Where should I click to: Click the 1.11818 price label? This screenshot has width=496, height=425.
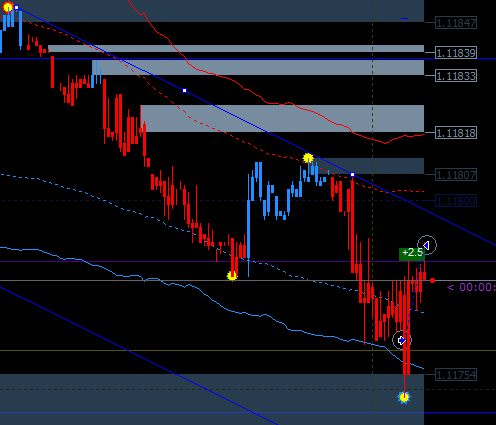[x=456, y=133]
